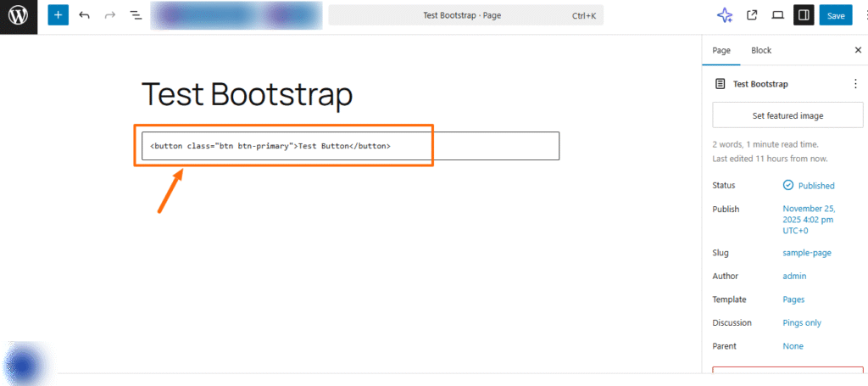The width and height of the screenshot is (868, 386).
Task: Undo the last change
Action: (84, 15)
